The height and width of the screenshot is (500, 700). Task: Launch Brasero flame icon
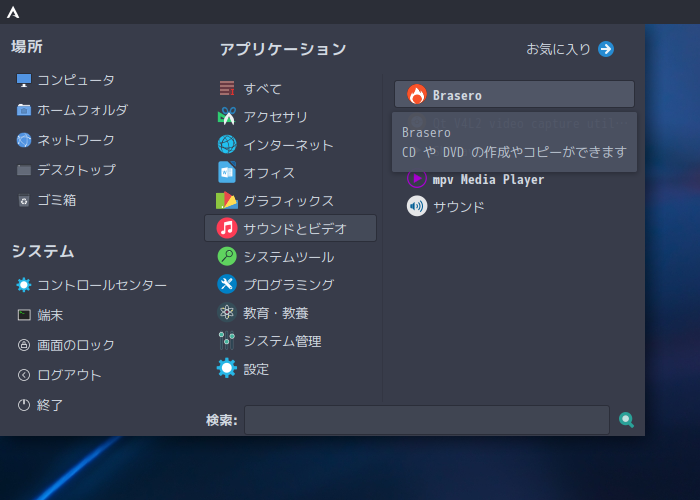coord(417,95)
